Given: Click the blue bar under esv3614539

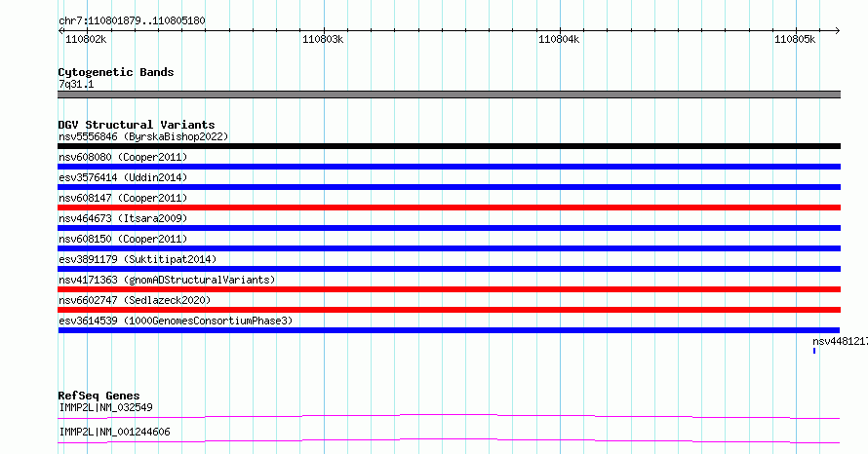Looking at the screenshot, I should tap(449, 330).
